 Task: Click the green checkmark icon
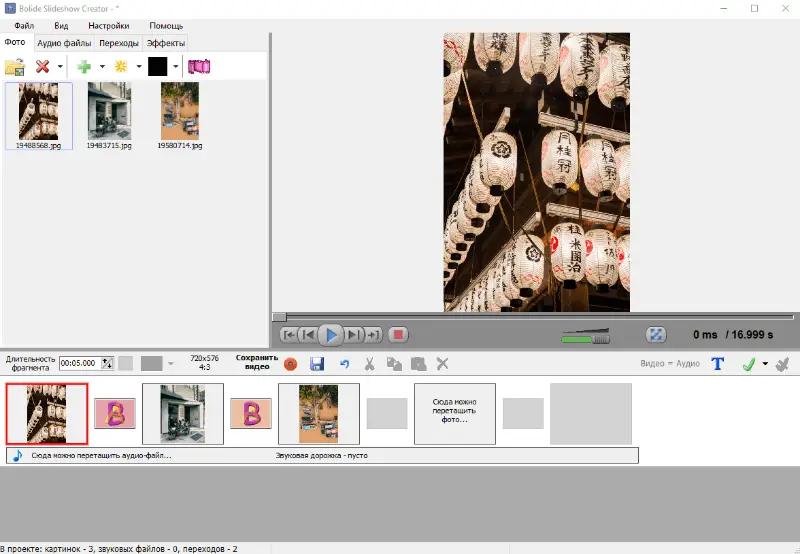748,364
